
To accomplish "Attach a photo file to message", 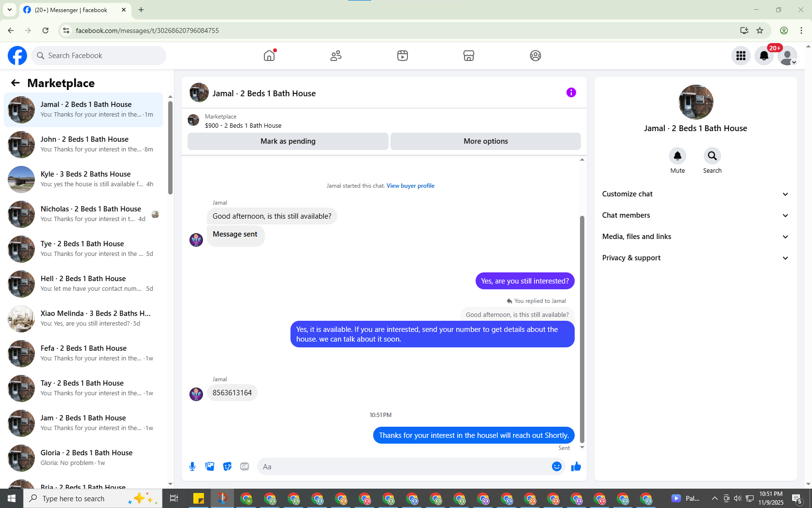I will click(210, 466).
